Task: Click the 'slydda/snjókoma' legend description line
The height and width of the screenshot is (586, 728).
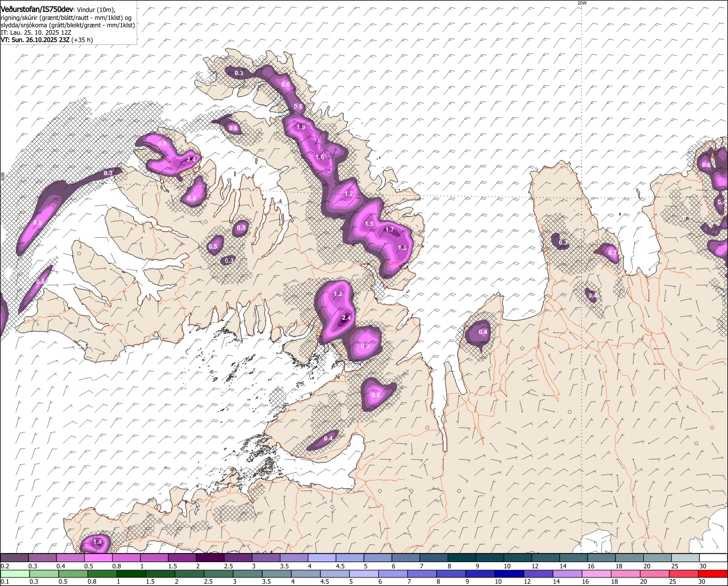Action: pos(68,25)
